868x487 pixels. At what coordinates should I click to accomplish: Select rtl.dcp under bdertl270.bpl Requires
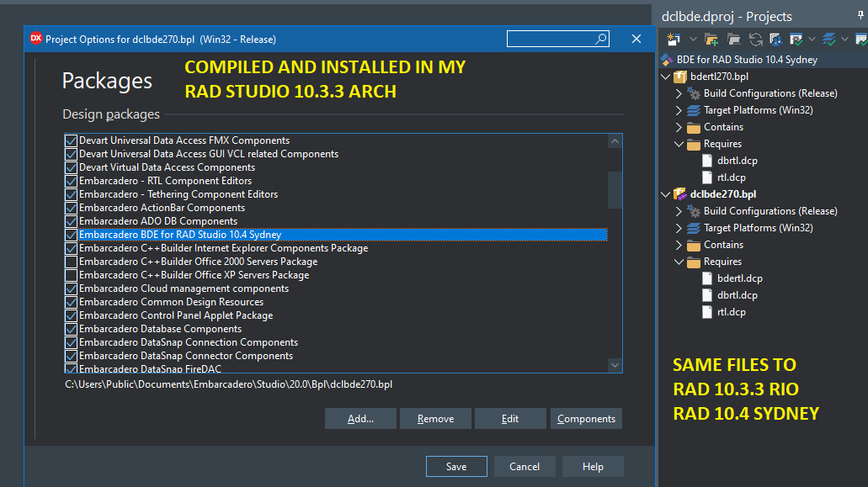[732, 177]
